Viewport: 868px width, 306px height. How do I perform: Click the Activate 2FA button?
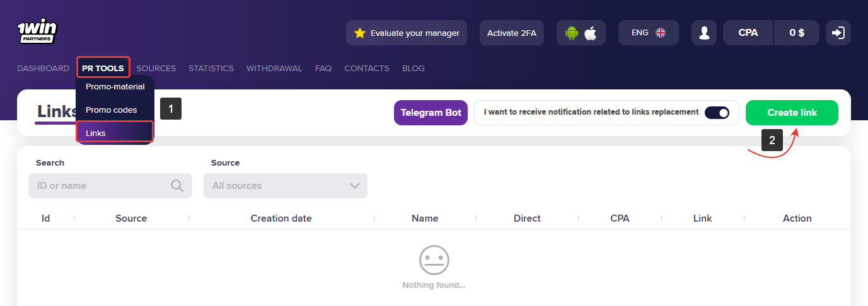click(511, 33)
